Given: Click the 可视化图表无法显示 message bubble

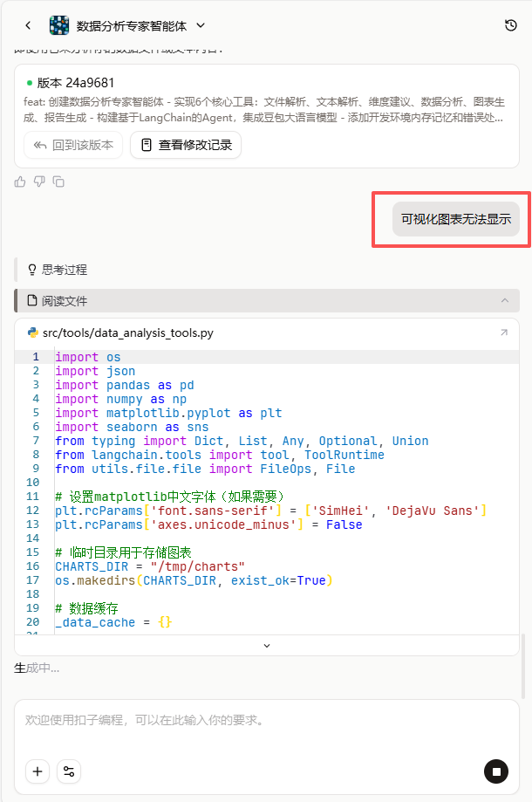Looking at the screenshot, I should pos(456,219).
